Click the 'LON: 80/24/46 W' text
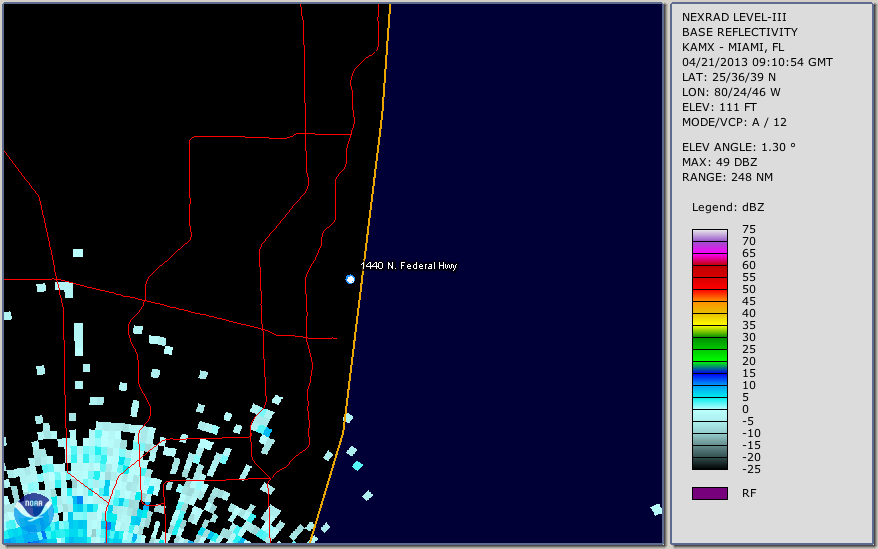878x549 pixels. click(x=731, y=92)
